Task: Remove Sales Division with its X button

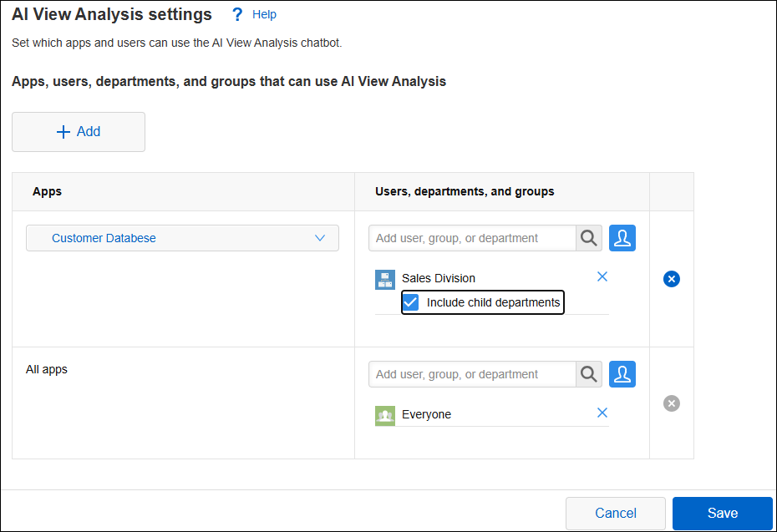Action: (602, 276)
